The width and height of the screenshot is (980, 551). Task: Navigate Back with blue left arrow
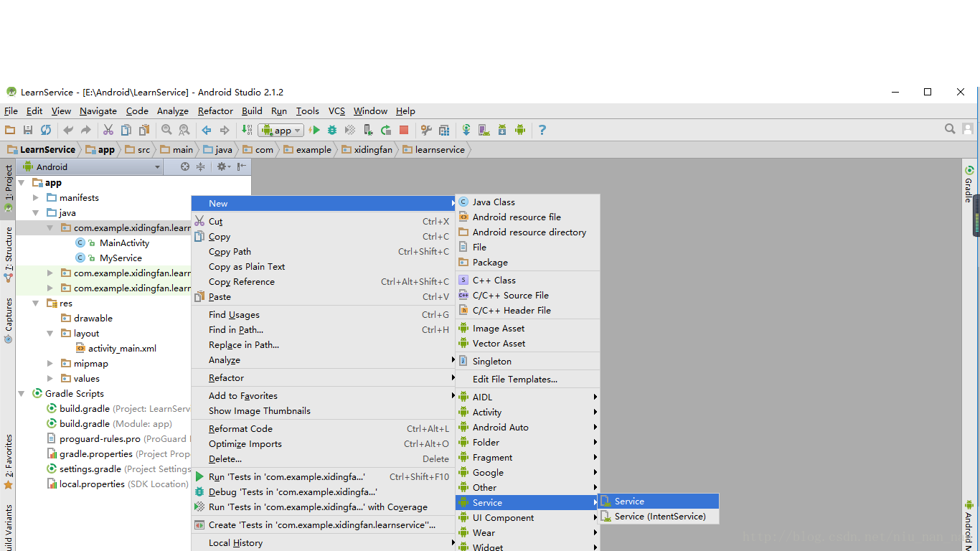pos(207,130)
